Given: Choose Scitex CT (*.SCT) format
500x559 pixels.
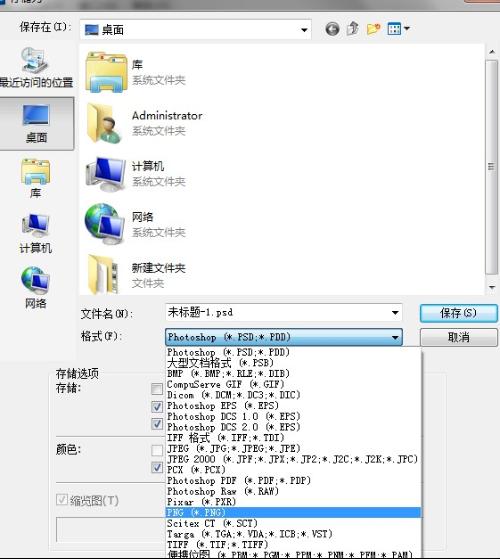Looking at the screenshot, I should pos(293,523).
